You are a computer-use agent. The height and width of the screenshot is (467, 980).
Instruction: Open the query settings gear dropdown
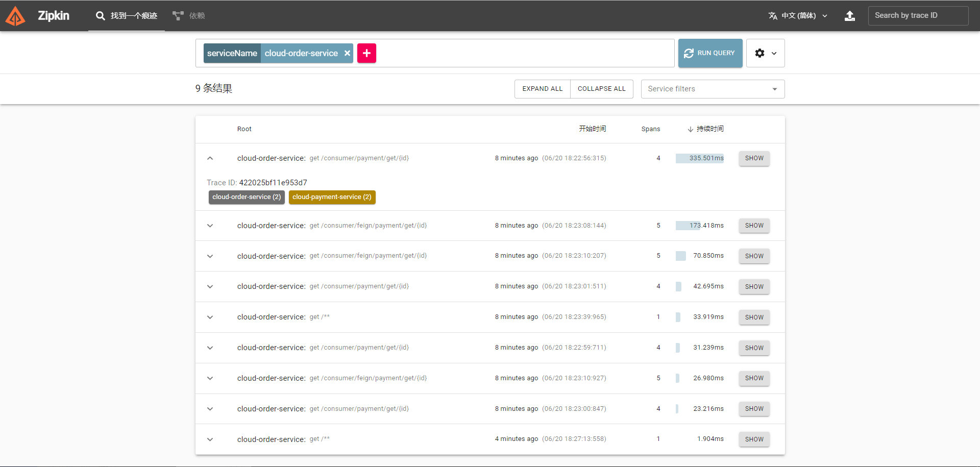coord(765,53)
